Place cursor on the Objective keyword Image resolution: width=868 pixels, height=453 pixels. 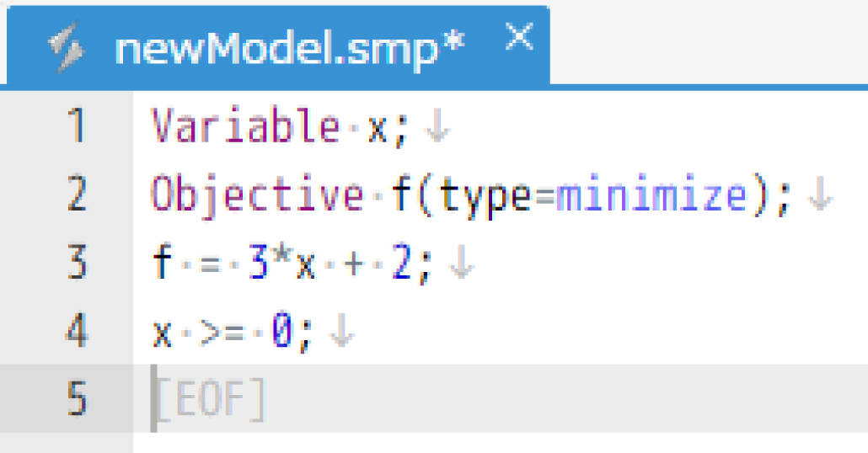pos(257,196)
